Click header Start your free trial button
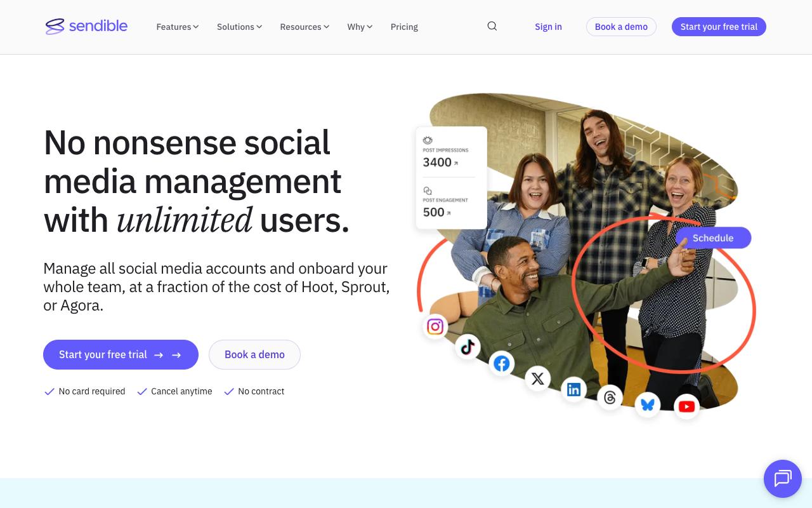 [719, 27]
